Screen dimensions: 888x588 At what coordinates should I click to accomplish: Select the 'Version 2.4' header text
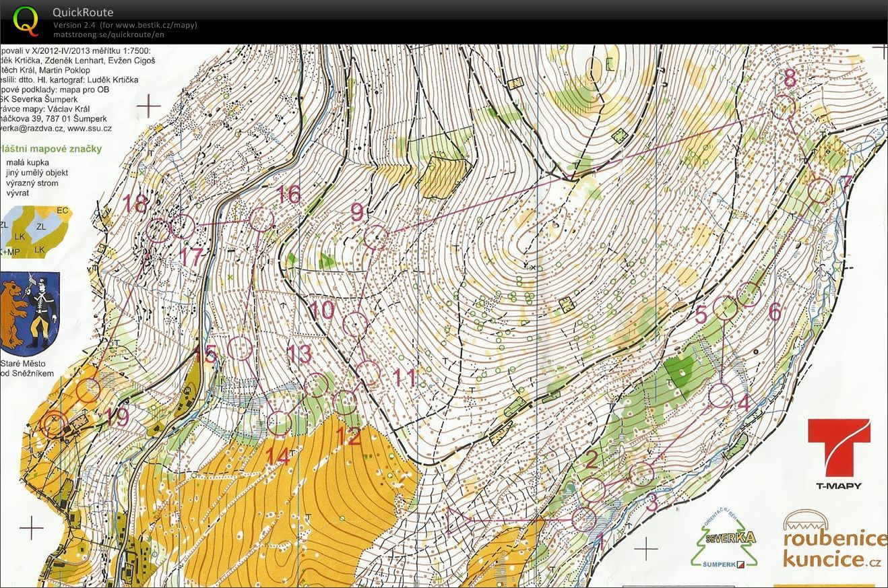tap(73, 25)
